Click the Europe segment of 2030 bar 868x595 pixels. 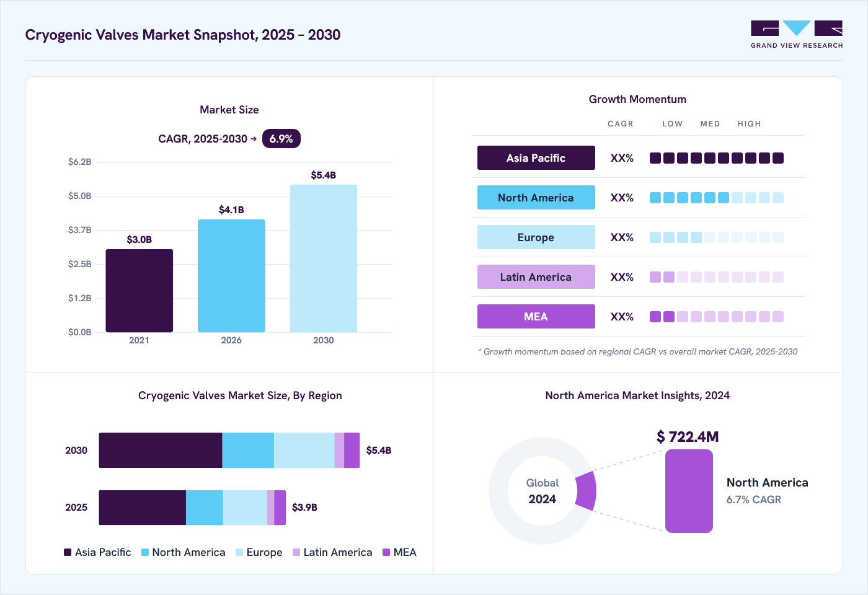[x=304, y=450]
